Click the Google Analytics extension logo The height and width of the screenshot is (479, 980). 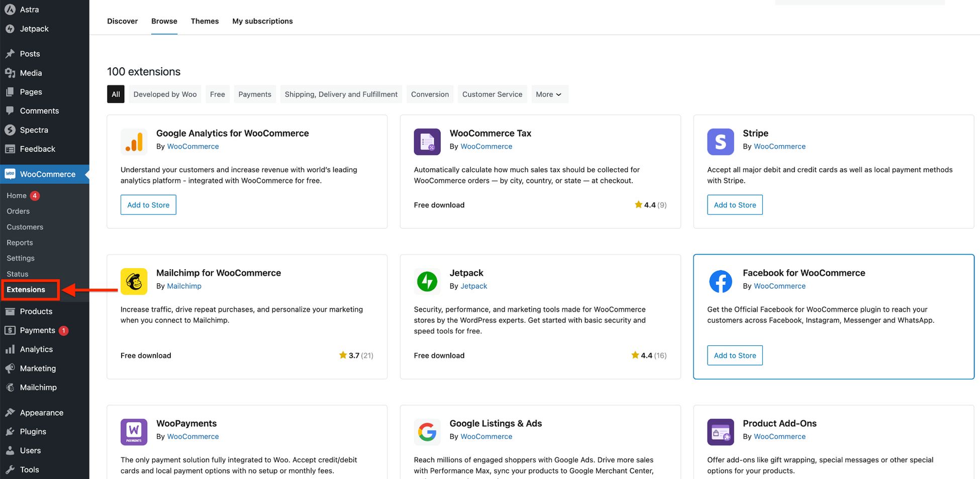tap(134, 142)
